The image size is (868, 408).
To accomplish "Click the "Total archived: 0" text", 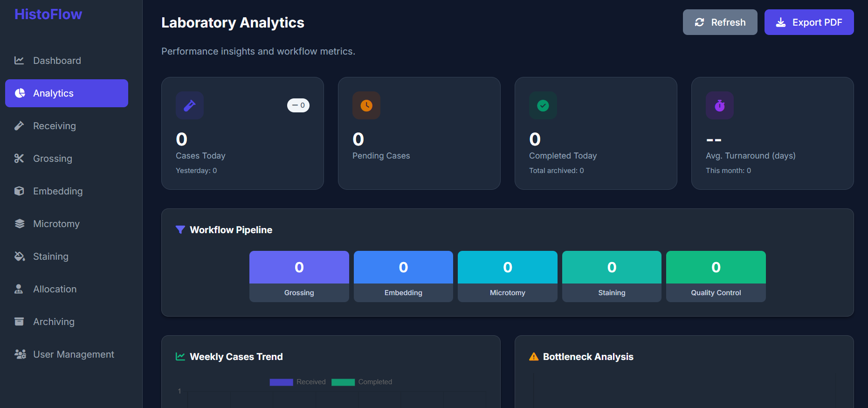I will [557, 171].
